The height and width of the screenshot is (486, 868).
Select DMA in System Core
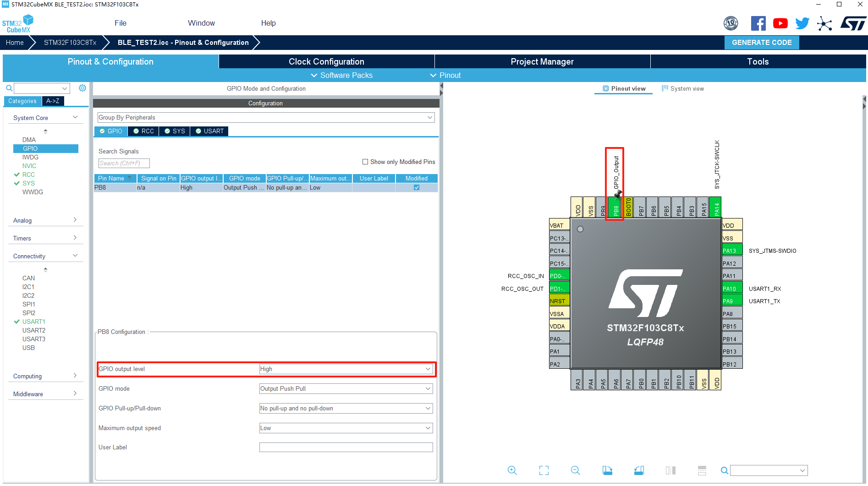pos(29,140)
